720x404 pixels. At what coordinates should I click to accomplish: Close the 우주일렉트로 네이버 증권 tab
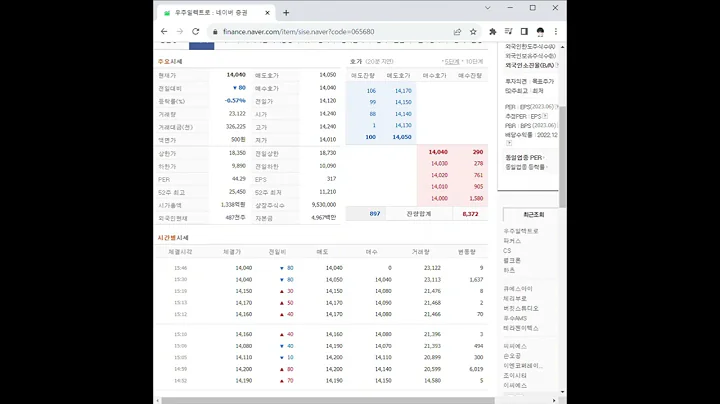pyautogui.click(x=267, y=13)
